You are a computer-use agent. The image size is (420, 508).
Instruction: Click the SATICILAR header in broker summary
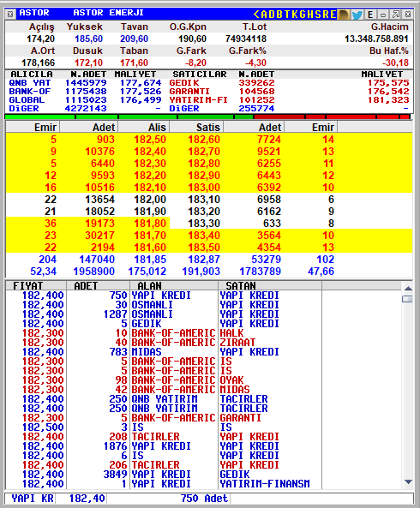click(x=200, y=75)
